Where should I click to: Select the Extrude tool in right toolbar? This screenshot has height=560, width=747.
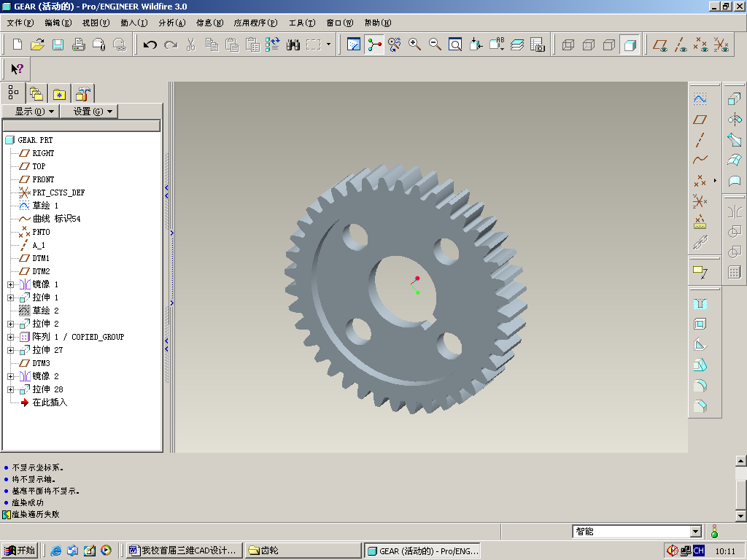click(x=735, y=99)
